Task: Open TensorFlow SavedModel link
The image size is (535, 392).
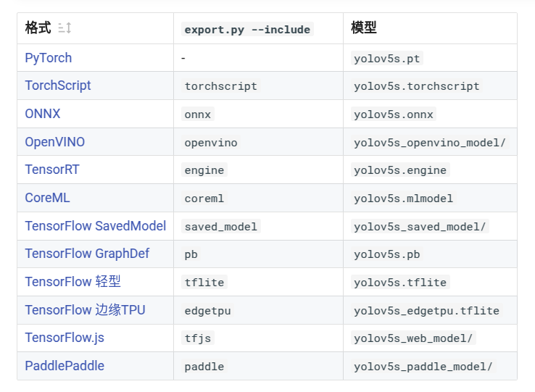Action: (96, 226)
